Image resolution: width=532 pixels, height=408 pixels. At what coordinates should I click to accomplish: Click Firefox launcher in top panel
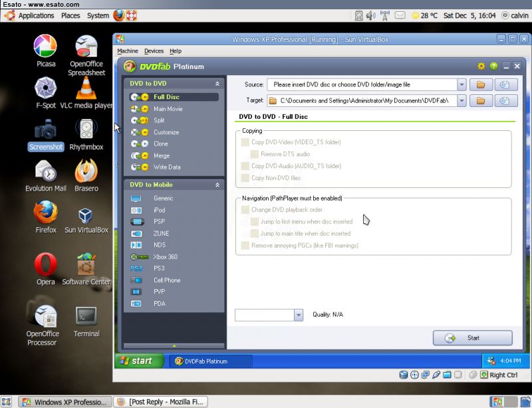[119, 15]
